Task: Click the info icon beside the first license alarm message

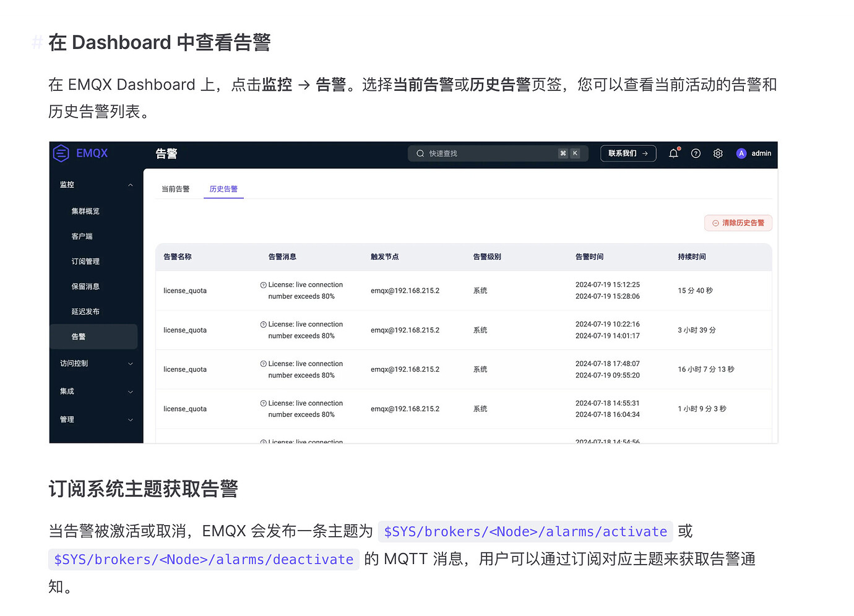Action: 264,284
